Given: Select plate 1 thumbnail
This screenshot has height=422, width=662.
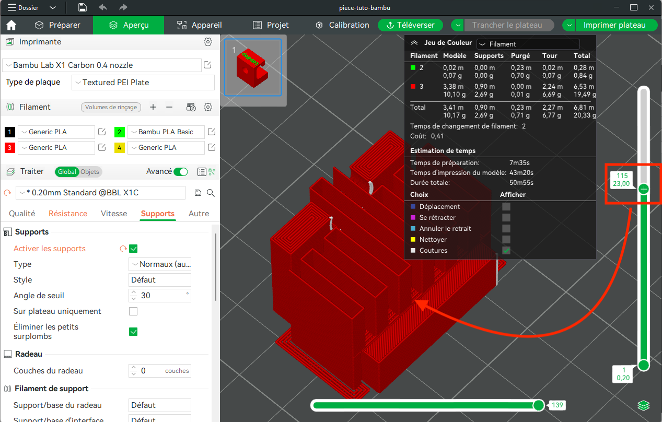Looking at the screenshot, I should [x=253, y=68].
